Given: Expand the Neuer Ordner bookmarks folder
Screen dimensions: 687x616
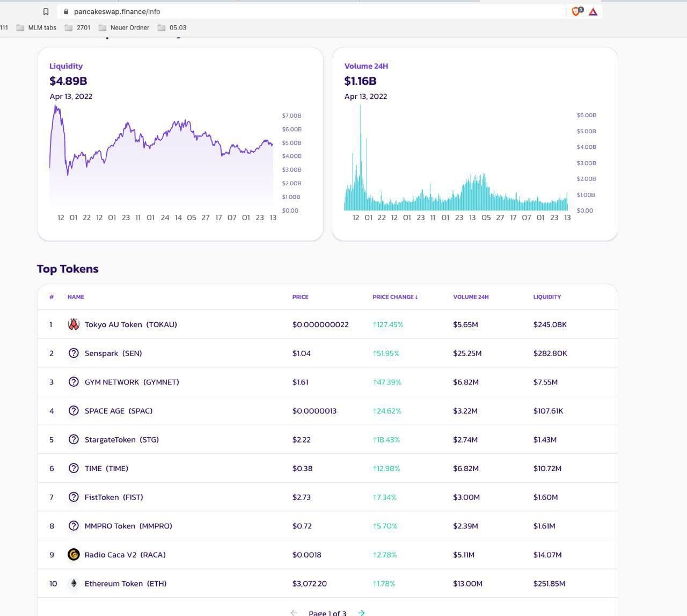Looking at the screenshot, I should coord(124,27).
